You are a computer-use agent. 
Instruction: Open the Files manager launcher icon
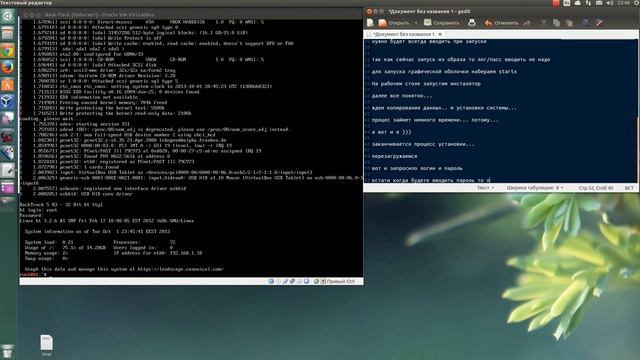(8, 33)
